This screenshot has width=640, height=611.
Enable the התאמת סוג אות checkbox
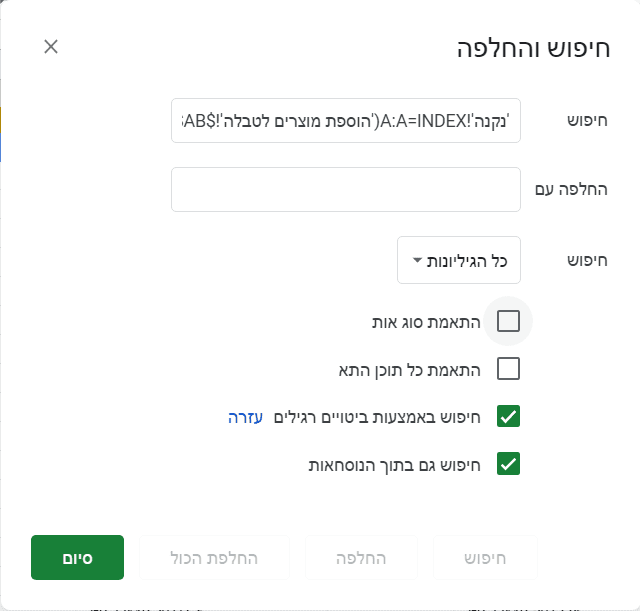point(508,321)
